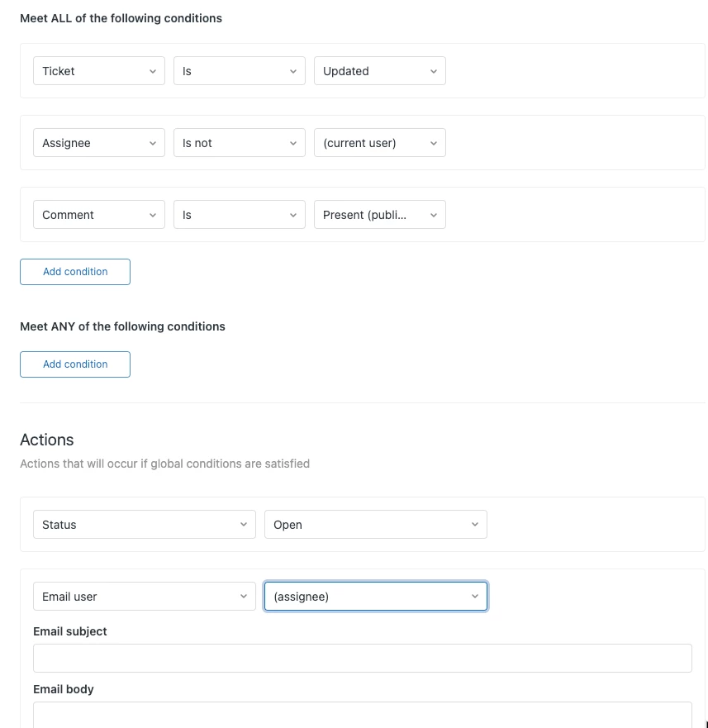708x728 pixels.
Task: Expand the Comment field dropdown
Action: (99, 215)
